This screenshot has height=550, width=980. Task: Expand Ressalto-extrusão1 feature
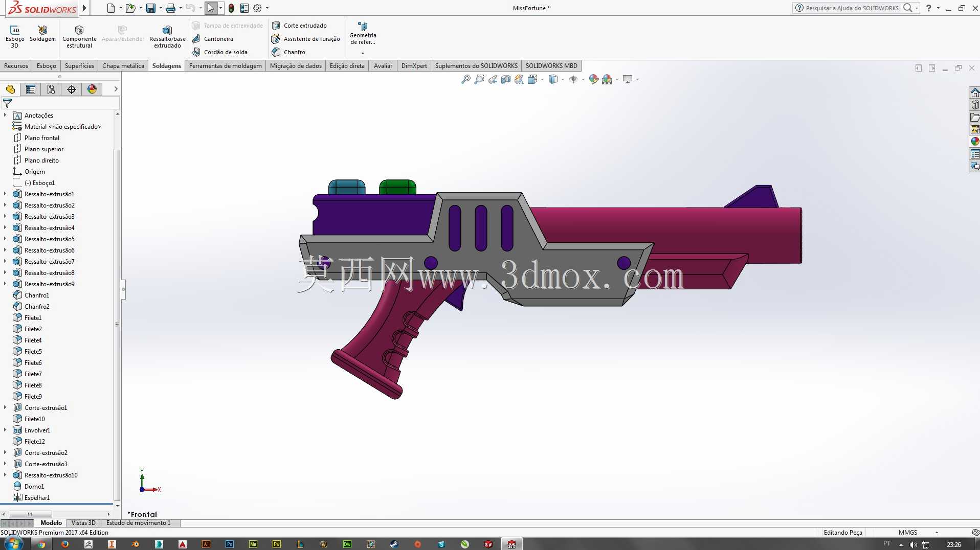(x=5, y=194)
